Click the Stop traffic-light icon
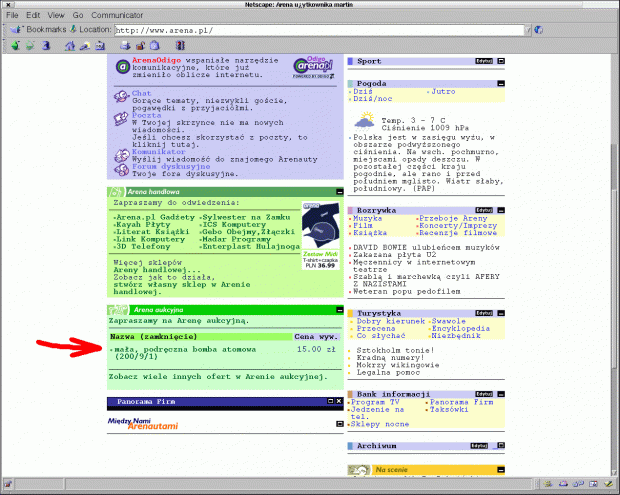This screenshot has height=495, width=620. pos(180,45)
